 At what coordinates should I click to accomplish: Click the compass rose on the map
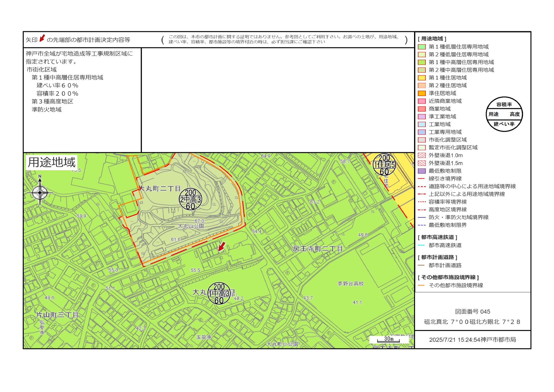40,192
